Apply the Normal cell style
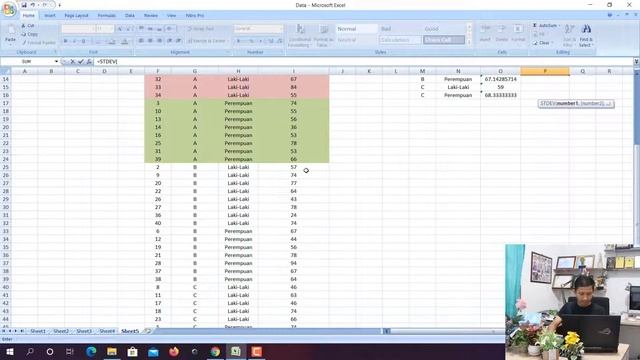 [x=356, y=29]
